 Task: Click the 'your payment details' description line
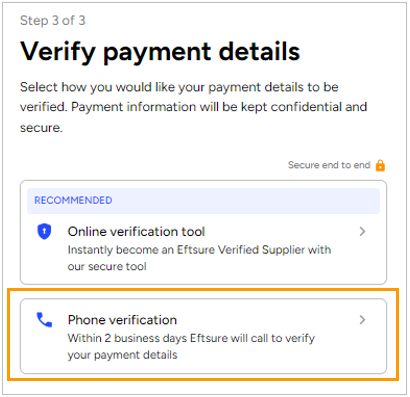point(122,355)
